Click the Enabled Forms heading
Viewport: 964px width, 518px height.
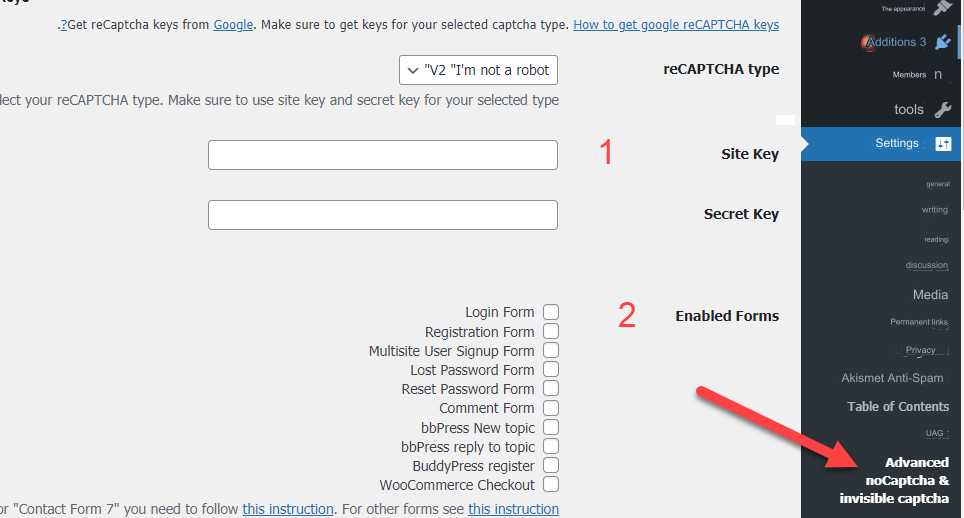click(727, 316)
